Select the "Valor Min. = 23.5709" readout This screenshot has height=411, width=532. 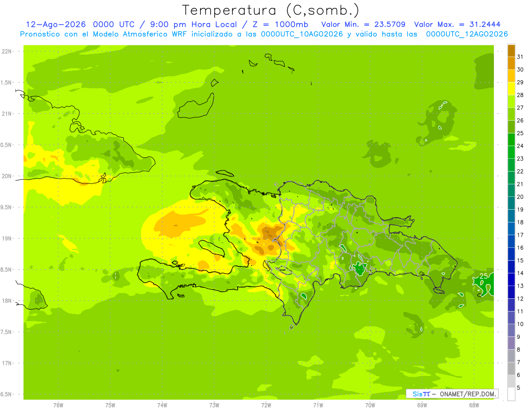[364, 24]
